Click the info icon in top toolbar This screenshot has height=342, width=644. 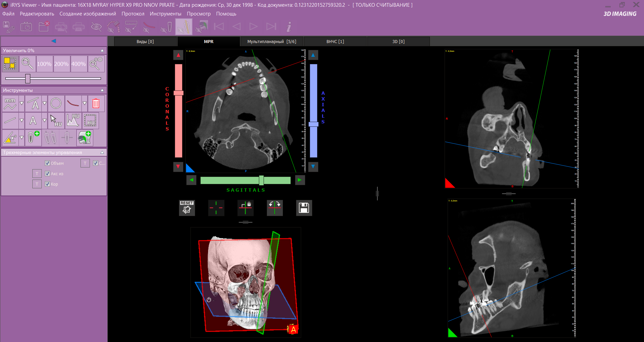[289, 27]
